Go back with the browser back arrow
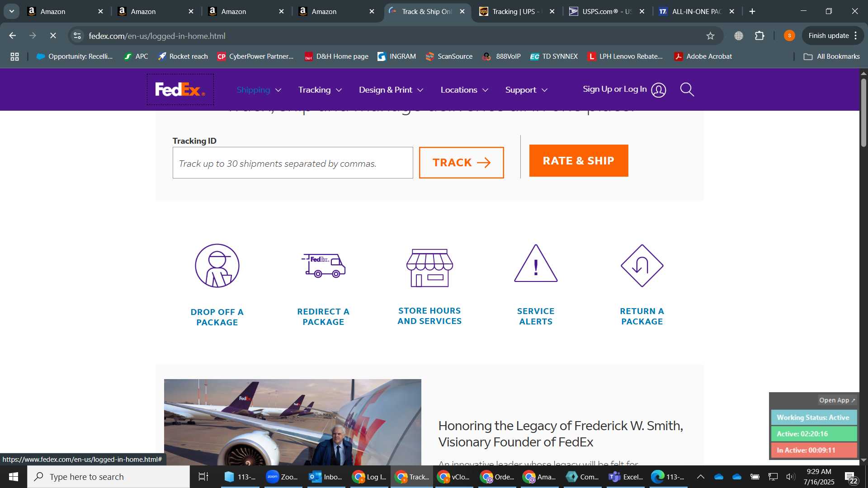The height and width of the screenshot is (488, 868). point(13,36)
